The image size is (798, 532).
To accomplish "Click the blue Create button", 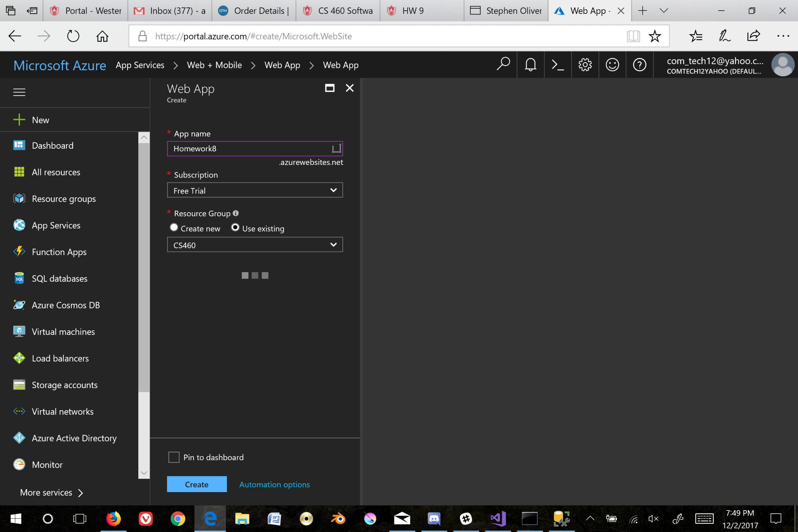I will click(x=197, y=484).
